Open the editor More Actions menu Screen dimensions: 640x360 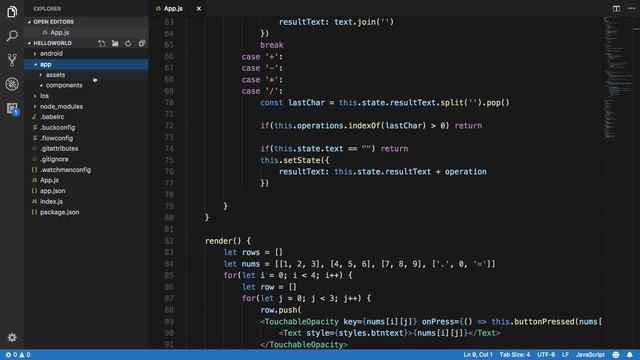click(631, 8)
